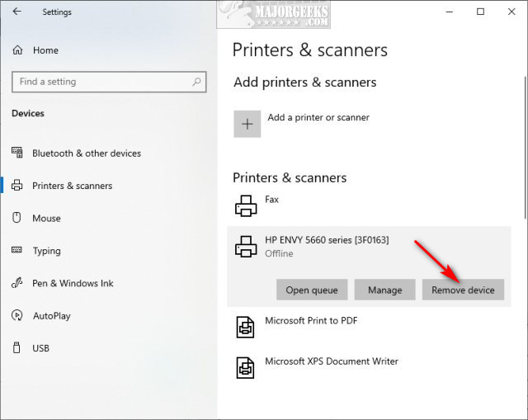
Task: Click the Mouse icon in sidebar
Action: [x=17, y=219]
